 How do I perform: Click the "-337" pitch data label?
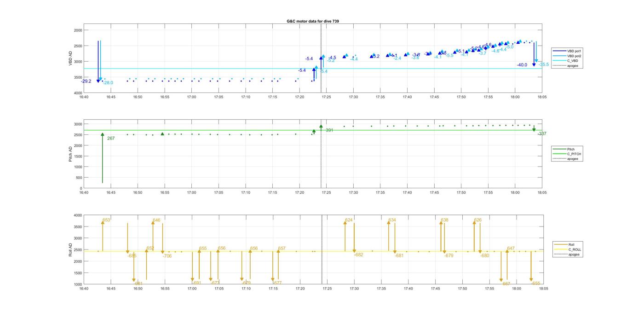point(542,133)
